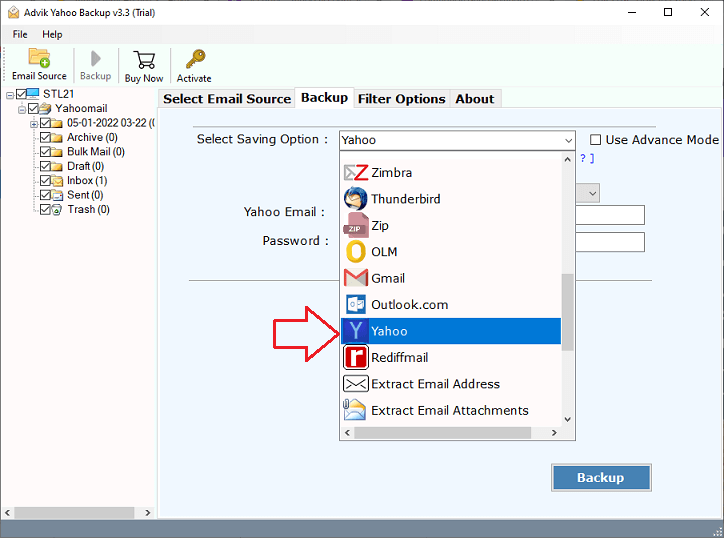Click the Inbox folder icon

click(x=57, y=181)
